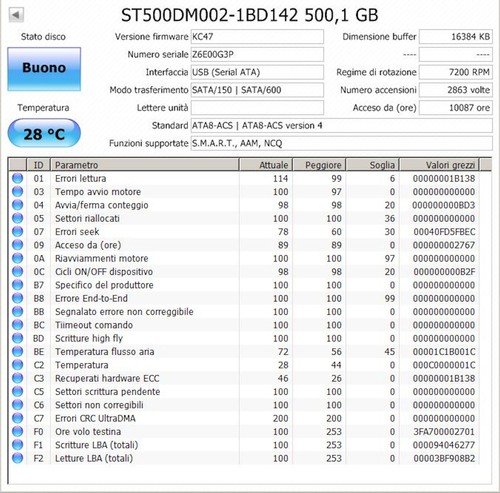Click the status icon for Specifico del produttore
This screenshot has height=493, width=500.
point(17,285)
